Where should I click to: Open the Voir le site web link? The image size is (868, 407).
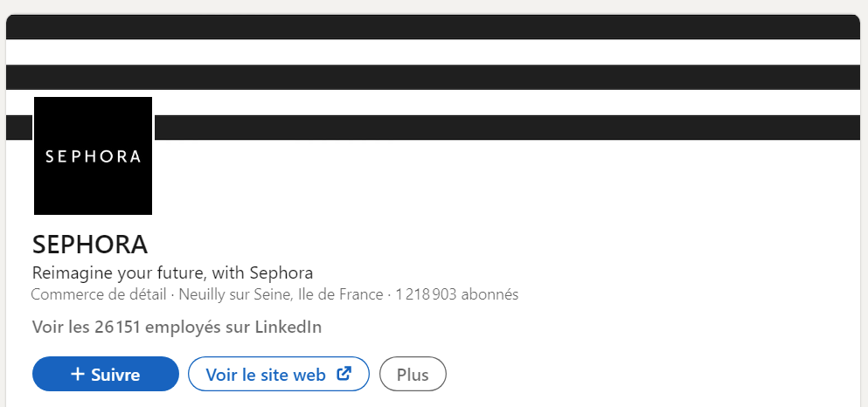coord(279,374)
